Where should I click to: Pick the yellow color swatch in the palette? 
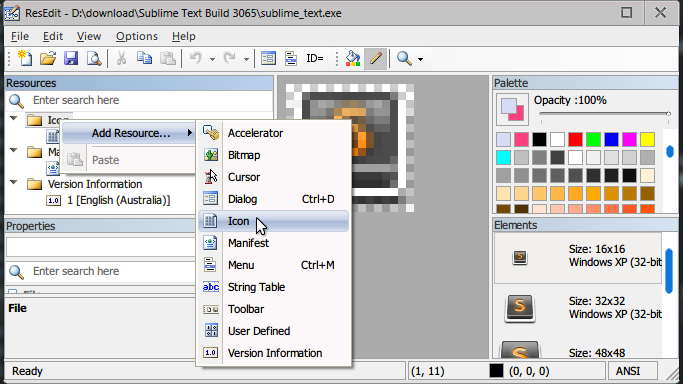click(x=647, y=139)
